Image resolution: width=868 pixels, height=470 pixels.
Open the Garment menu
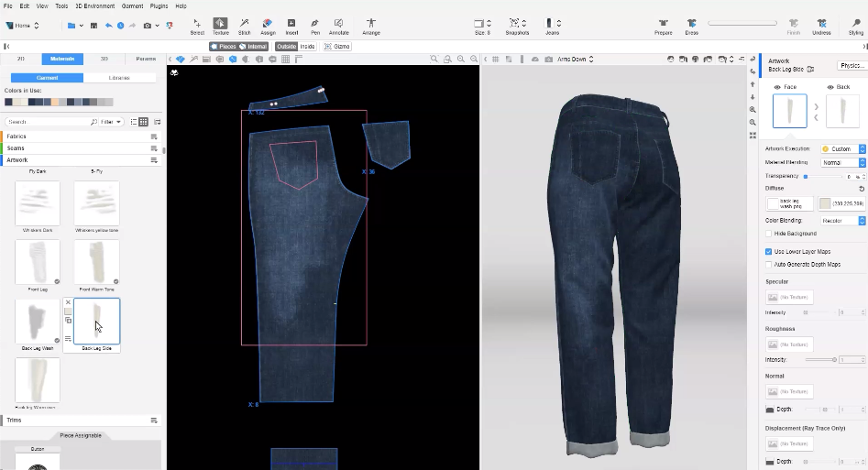click(132, 5)
